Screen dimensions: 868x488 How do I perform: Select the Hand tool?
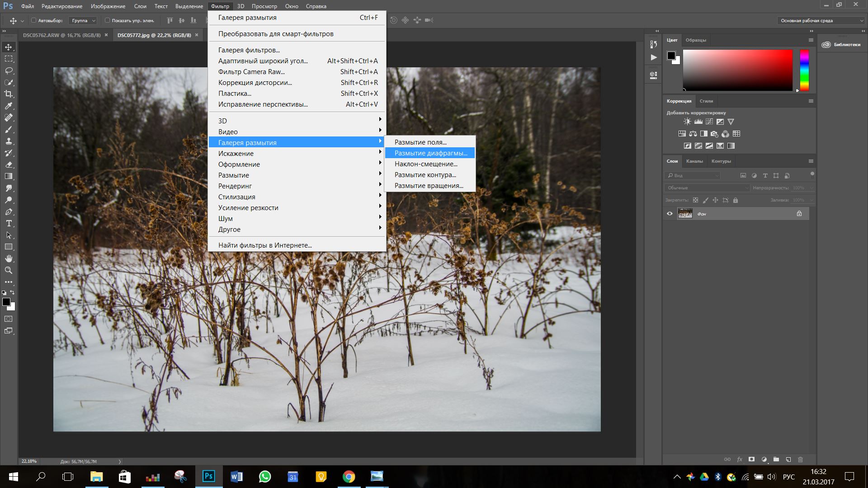click(9, 258)
